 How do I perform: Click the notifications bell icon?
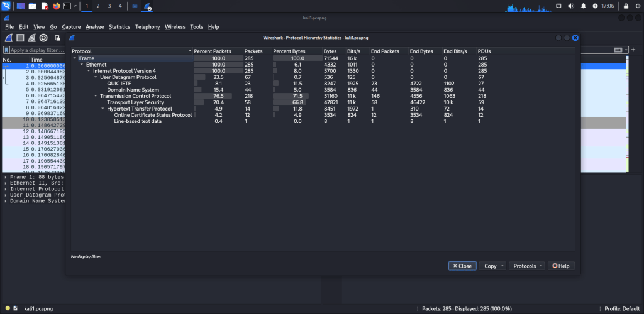coord(583,6)
